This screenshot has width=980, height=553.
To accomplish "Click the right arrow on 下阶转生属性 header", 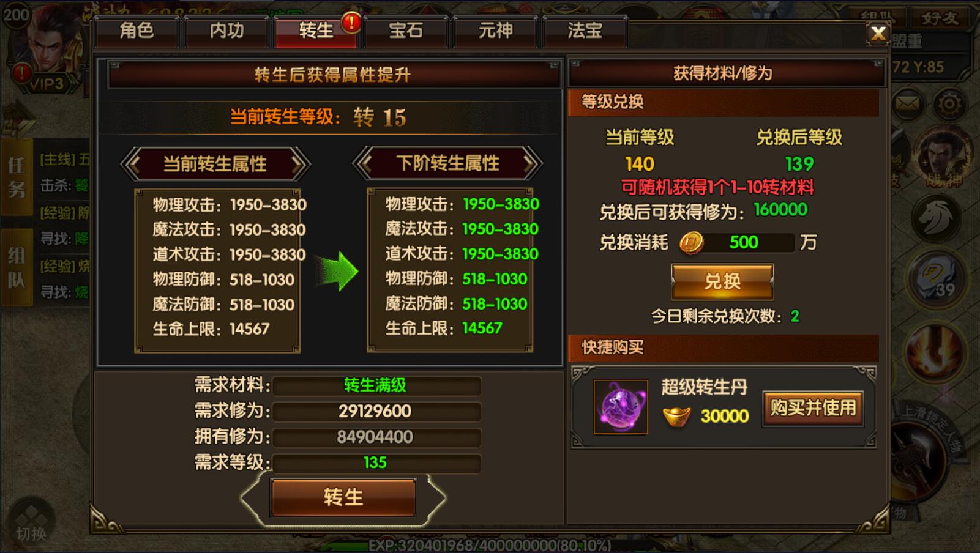I will pos(531,163).
